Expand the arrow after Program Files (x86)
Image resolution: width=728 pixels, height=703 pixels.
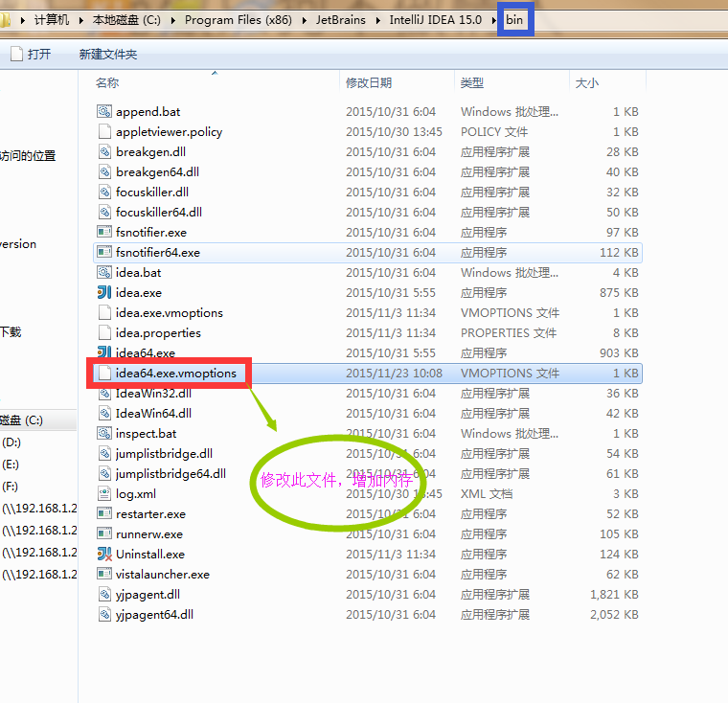(305, 20)
